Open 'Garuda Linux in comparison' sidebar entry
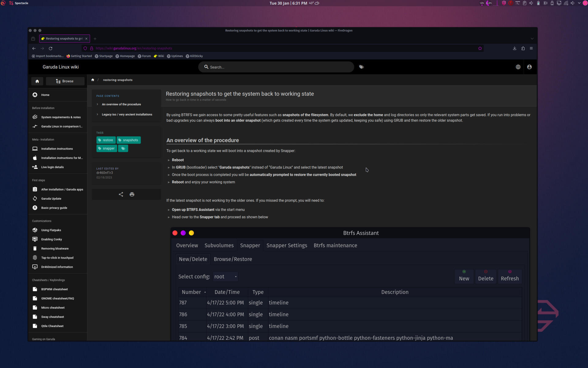 57,126
